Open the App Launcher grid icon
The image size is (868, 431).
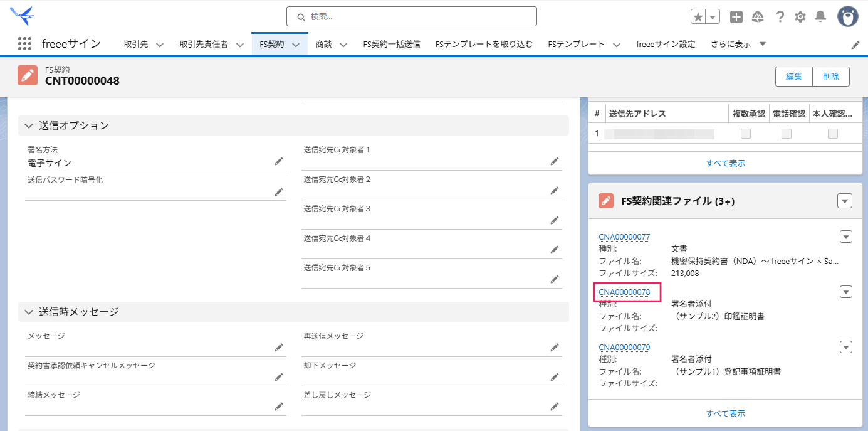(x=24, y=43)
